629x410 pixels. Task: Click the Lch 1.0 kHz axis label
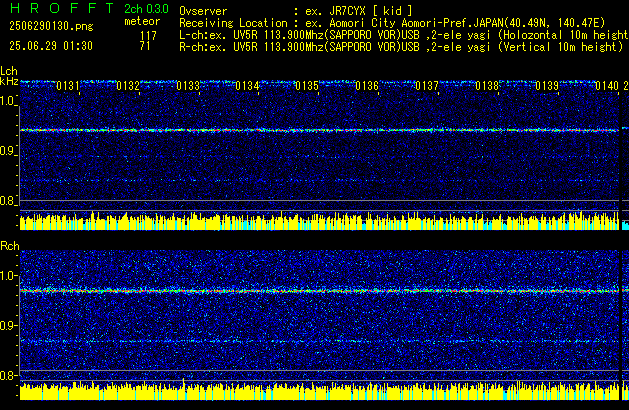point(8,101)
